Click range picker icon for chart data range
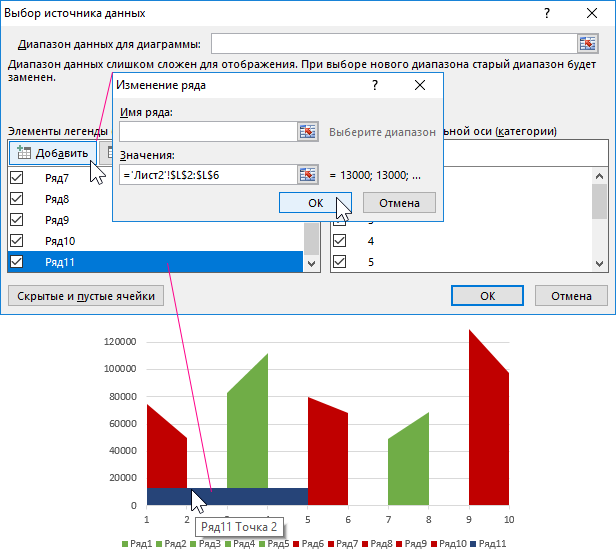Image resolution: width=616 pixels, height=553 pixels. tap(587, 43)
